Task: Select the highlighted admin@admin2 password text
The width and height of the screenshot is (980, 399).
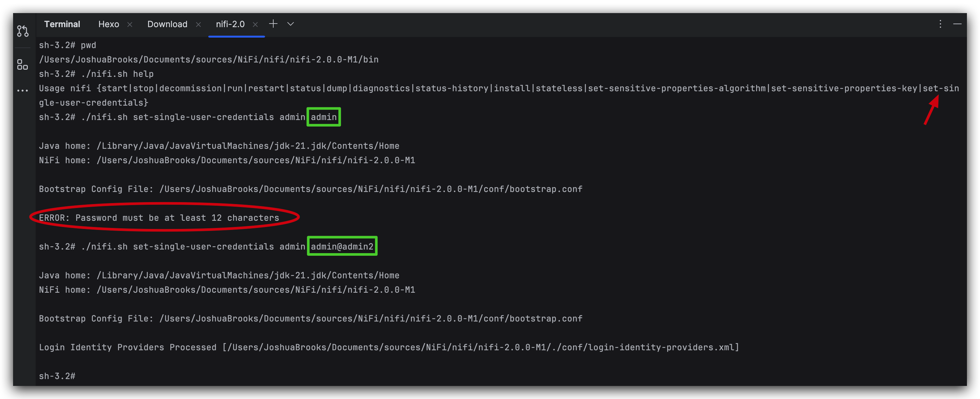Action: pyautogui.click(x=342, y=246)
